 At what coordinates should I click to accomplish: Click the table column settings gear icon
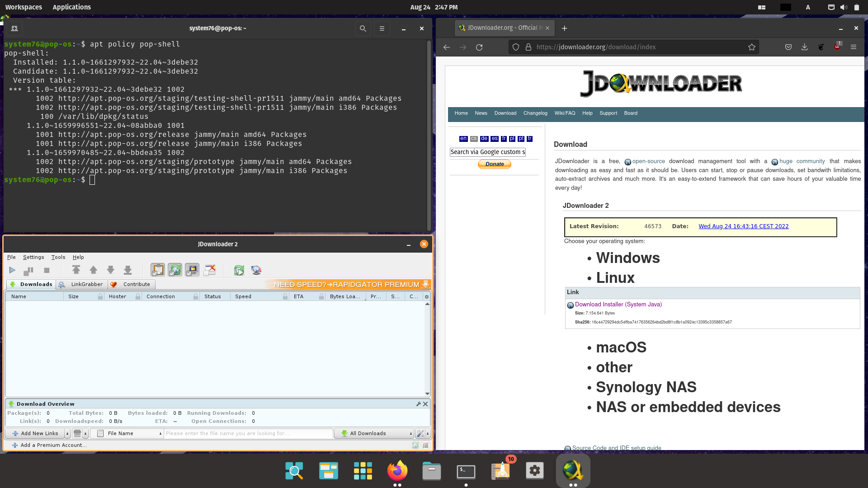pyautogui.click(x=426, y=297)
